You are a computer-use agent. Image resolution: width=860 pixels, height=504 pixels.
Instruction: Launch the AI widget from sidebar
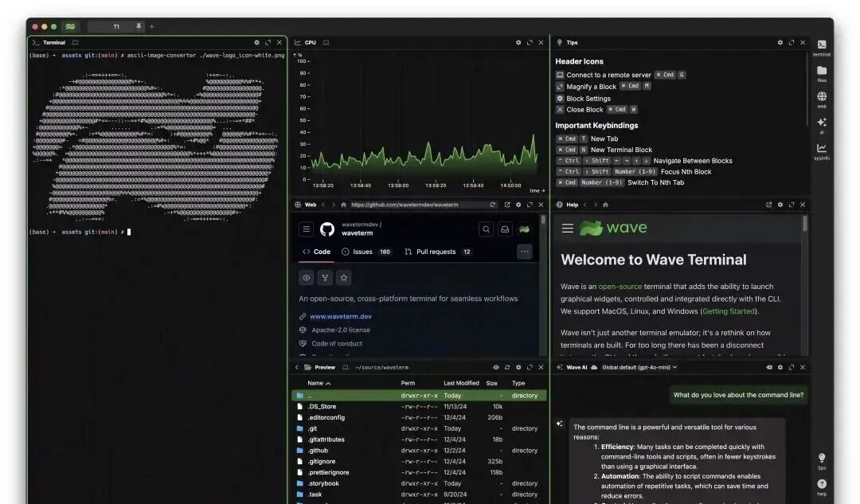tap(822, 124)
